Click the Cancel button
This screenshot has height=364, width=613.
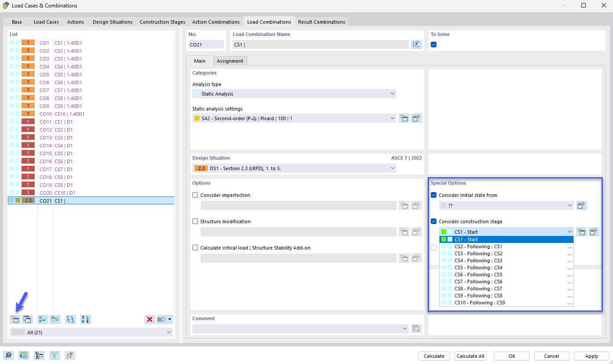552,356
